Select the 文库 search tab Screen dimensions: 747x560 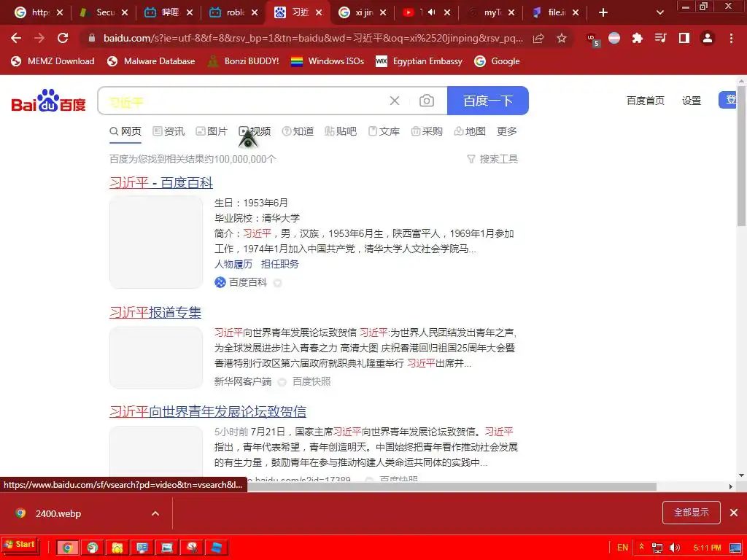click(x=384, y=131)
